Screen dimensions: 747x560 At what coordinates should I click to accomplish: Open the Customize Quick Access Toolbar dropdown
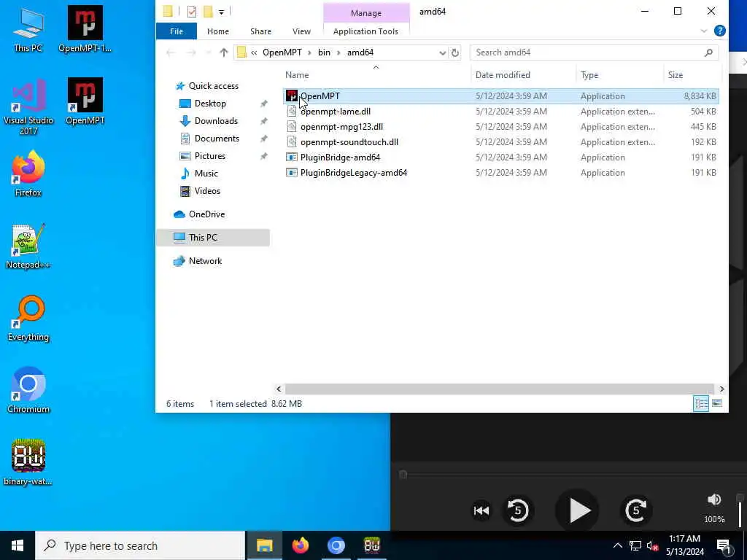click(221, 12)
